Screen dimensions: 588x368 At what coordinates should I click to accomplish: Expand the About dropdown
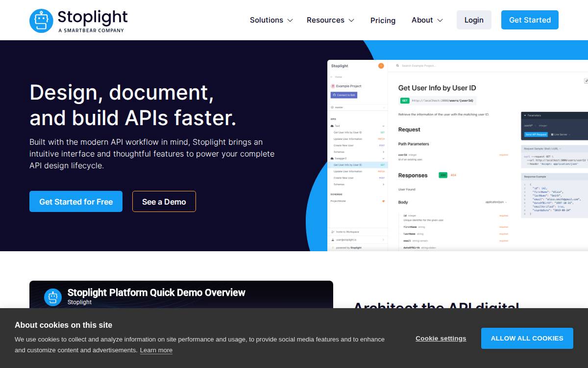click(x=427, y=20)
